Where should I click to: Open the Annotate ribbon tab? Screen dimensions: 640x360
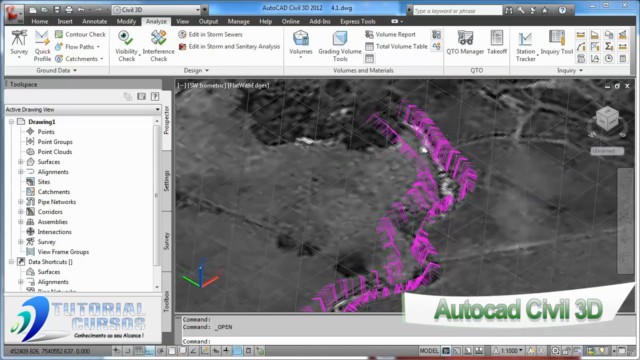(94, 21)
